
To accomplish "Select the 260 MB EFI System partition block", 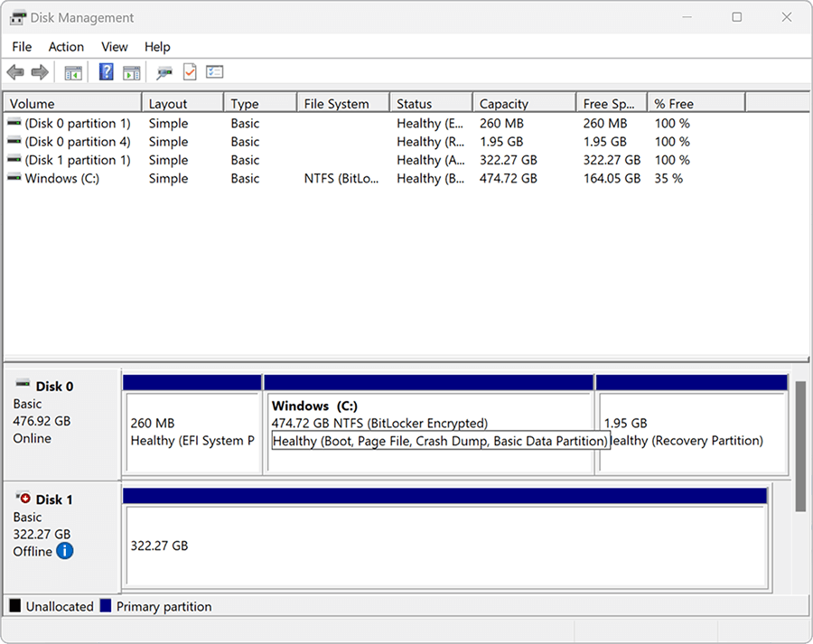I will 192,425.
